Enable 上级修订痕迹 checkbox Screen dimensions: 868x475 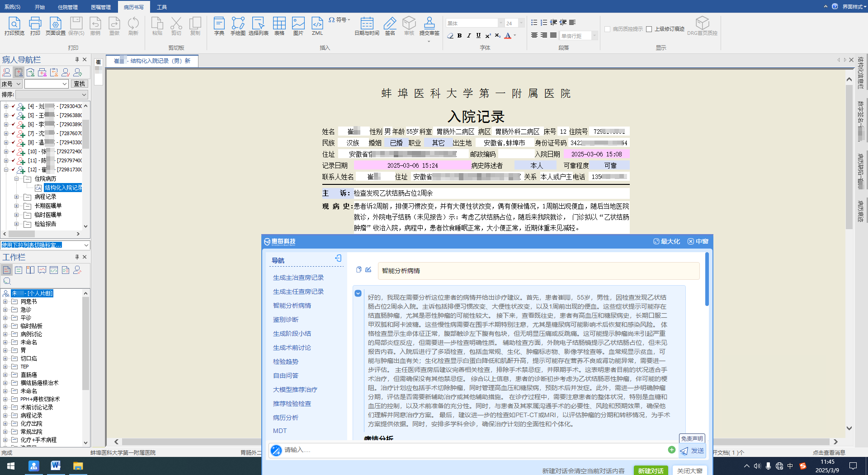649,29
